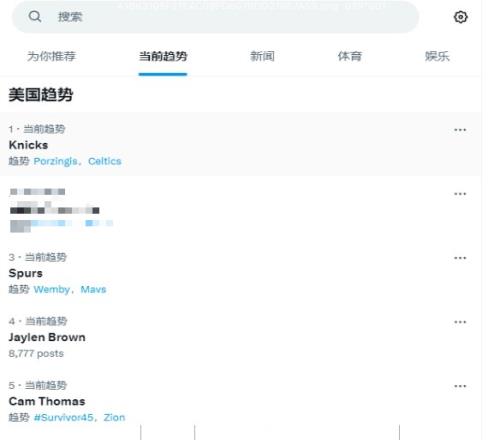The height and width of the screenshot is (440, 500).
Task: Click the Porzingis related trend link
Action: (x=55, y=161)
